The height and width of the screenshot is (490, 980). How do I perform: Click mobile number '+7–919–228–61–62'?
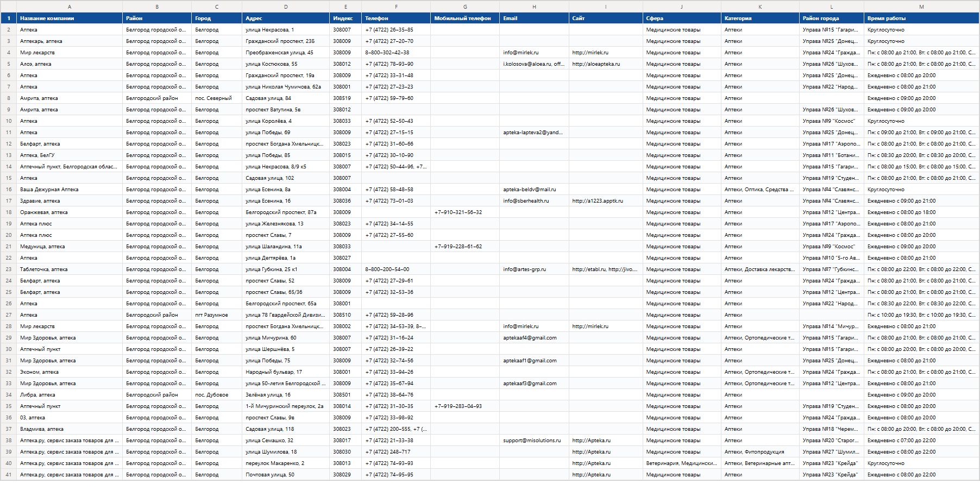[465, 247]
